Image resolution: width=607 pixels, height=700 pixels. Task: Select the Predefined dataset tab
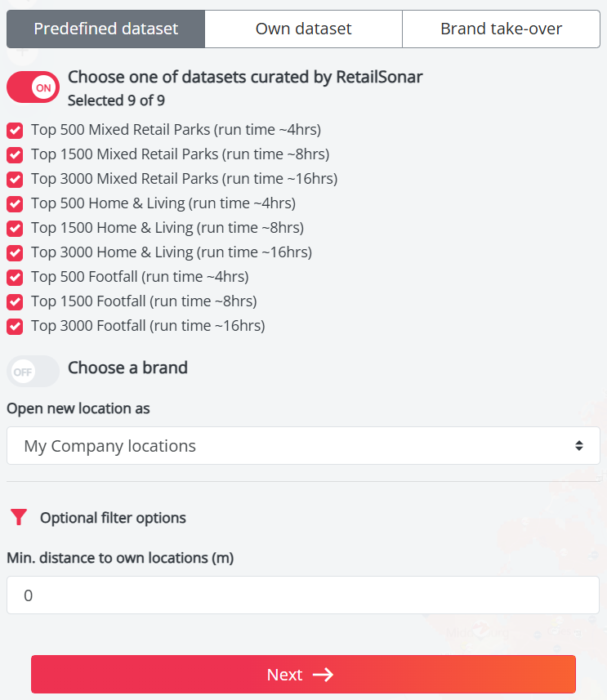pos(105,29)
